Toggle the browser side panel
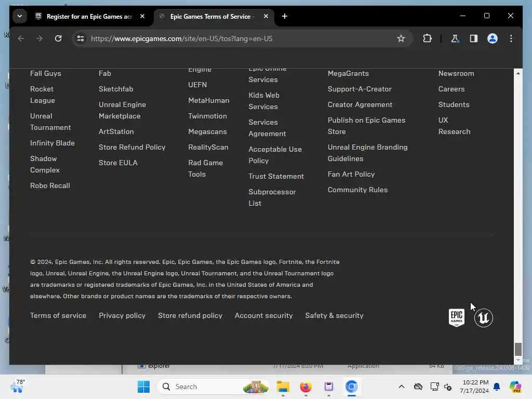 (x=474, y=38)
